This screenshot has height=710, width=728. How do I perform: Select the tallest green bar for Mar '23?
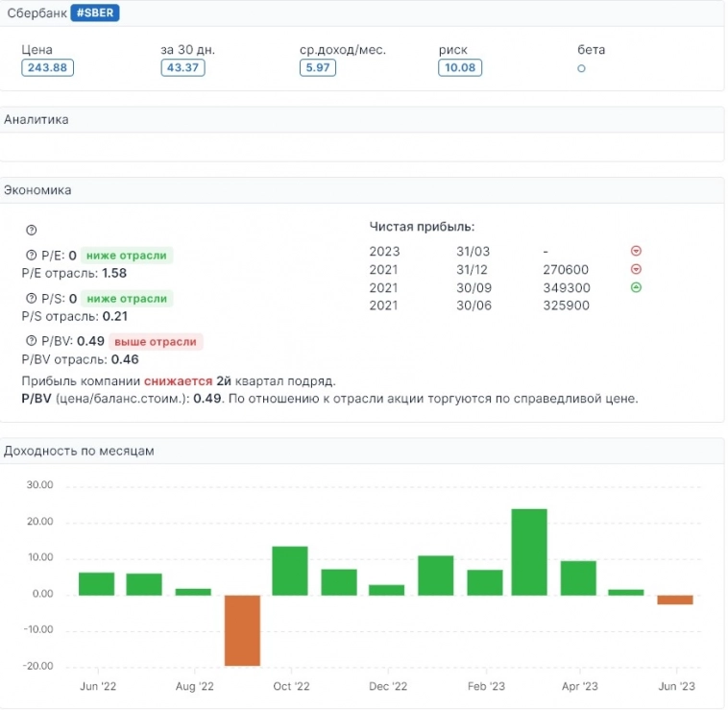(x=529, y=551)
